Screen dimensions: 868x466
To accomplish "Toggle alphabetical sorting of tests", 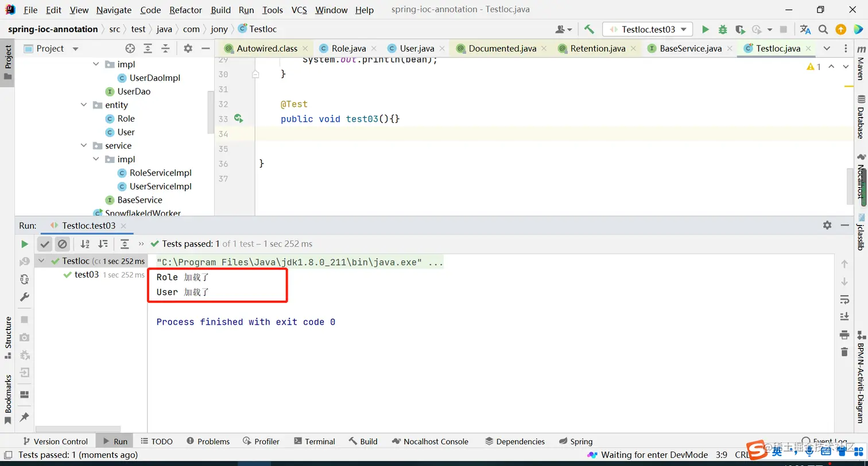I will [85, 244].
